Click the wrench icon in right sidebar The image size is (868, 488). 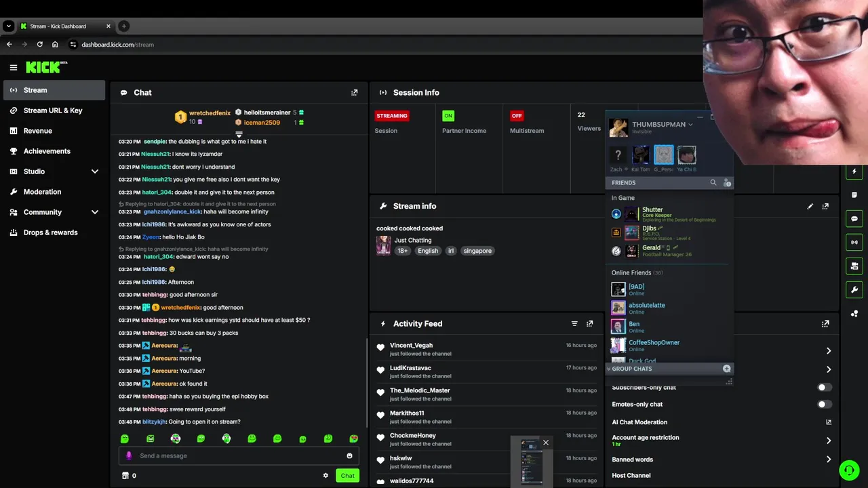click(x=854, y=290)
